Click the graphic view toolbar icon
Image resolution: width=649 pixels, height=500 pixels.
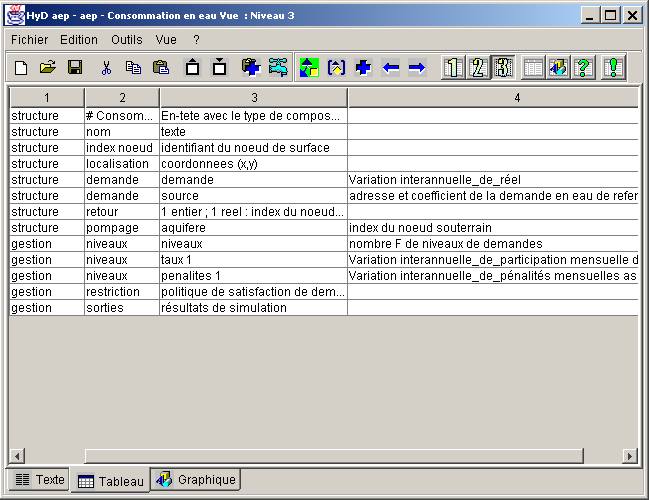click(558, 67)
